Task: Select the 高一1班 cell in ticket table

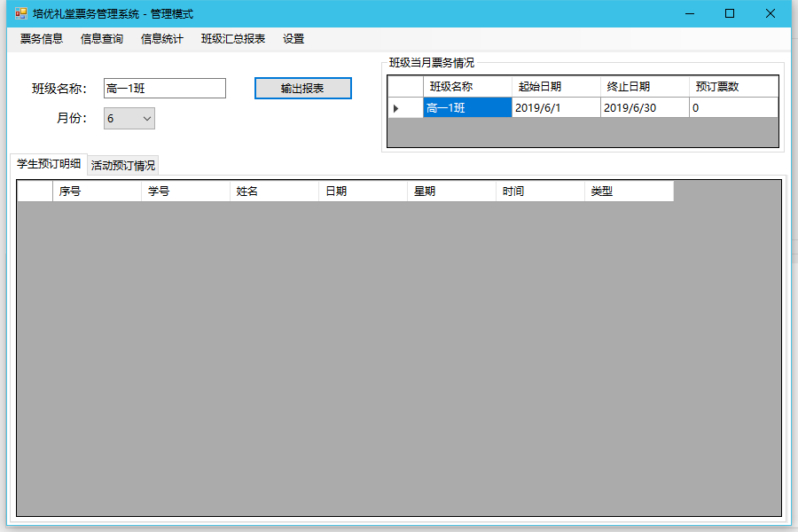Action: [x=467, y=108]
